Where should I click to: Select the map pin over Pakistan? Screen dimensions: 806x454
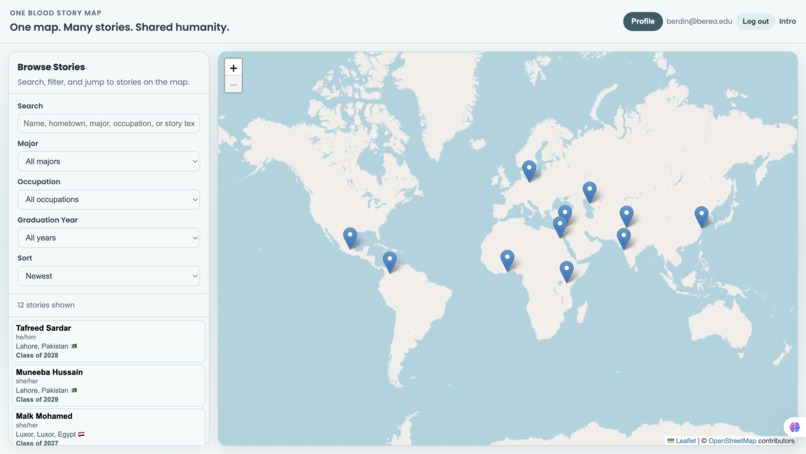pyautogui.click(x=624, y=239)
